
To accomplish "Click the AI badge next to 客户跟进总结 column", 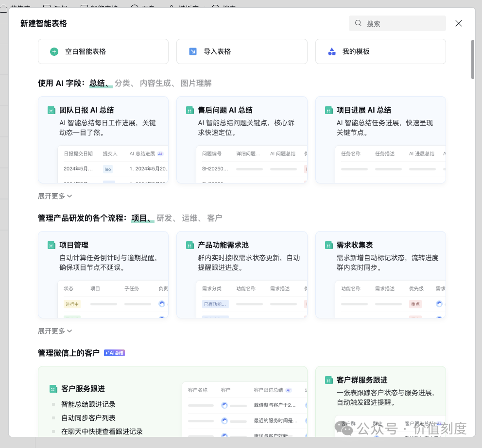I will [x=288, y=390].
